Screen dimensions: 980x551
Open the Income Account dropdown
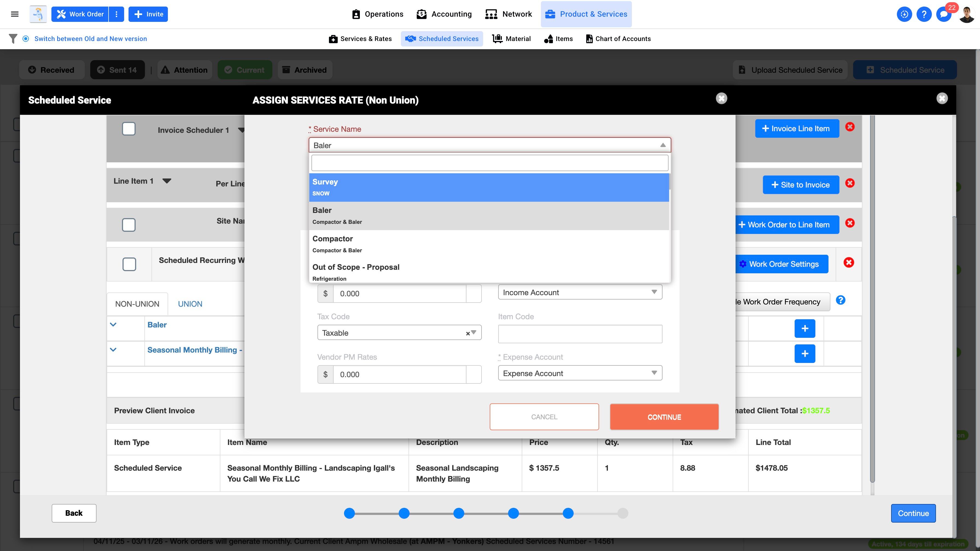pos(580,292)
